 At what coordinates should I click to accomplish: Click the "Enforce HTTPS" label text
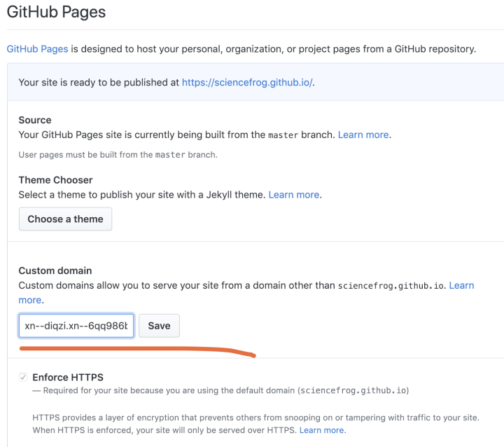[x=68, y=378]
